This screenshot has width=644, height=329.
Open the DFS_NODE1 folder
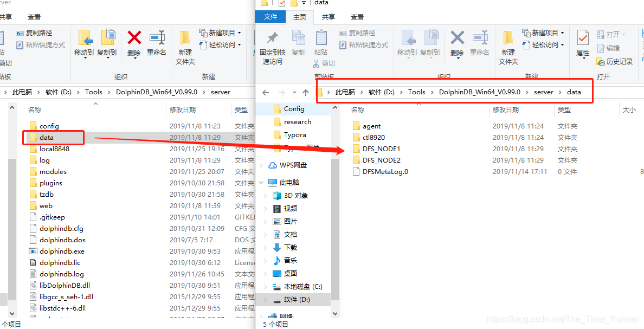point(381,149)
